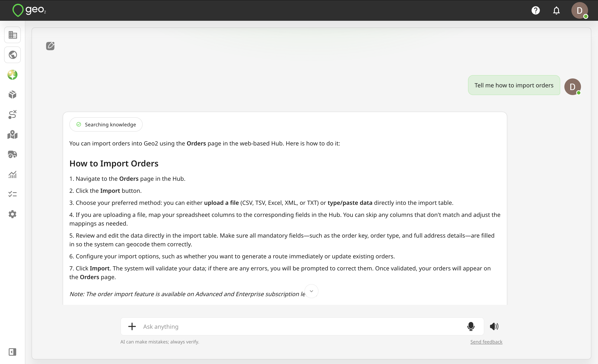Activate the microphone voice input
The image size is (598, 364).
tap(471, 326)
